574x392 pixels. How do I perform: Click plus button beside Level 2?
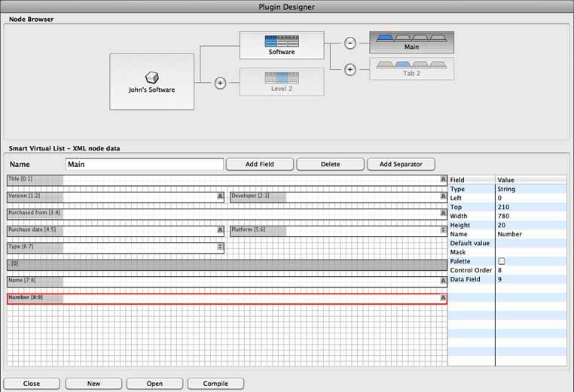[220, 83]
